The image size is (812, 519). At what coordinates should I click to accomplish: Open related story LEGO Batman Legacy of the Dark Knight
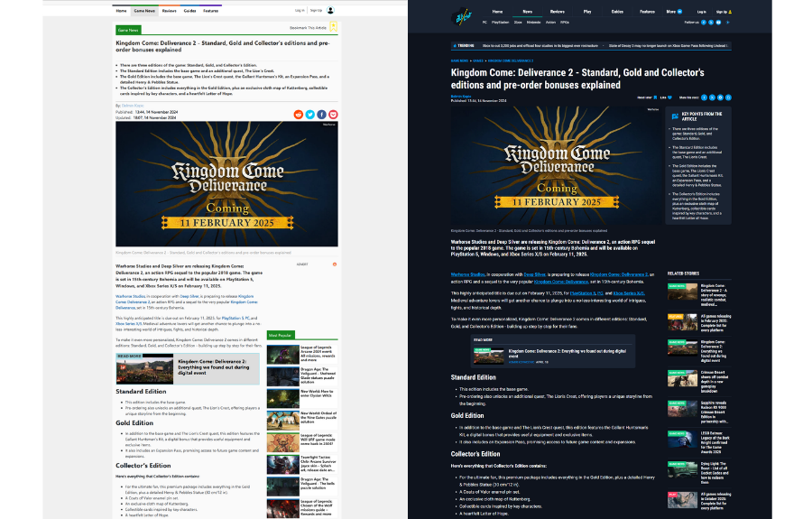click(699, 442)
